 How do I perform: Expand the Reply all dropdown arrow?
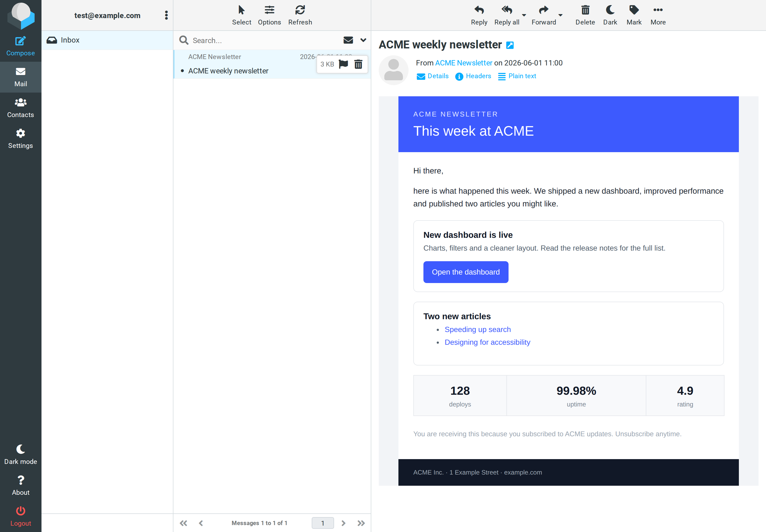coord(524,15)
